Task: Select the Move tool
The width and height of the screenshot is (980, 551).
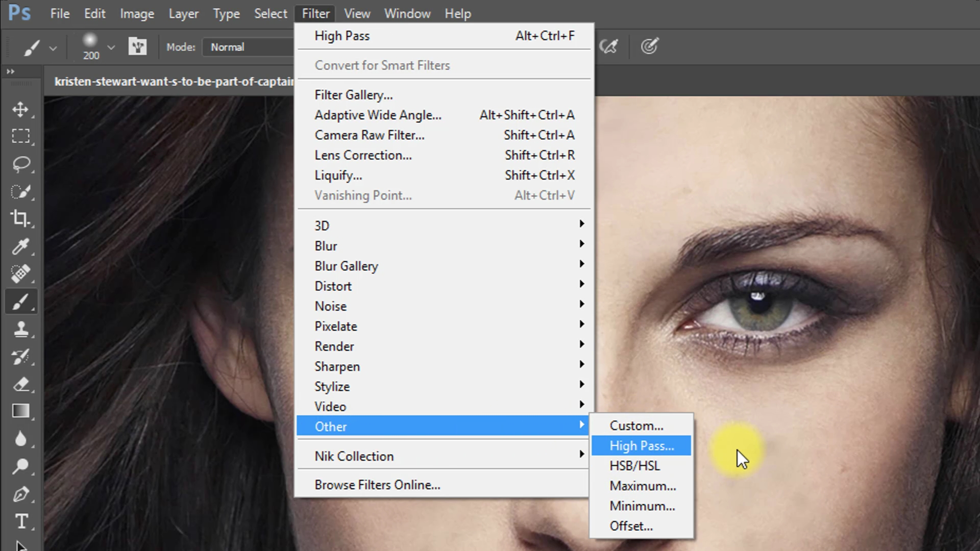Action: click(20, 109)
